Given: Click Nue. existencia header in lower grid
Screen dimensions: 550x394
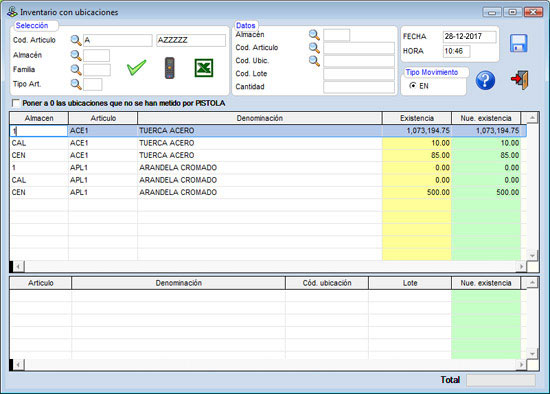Looking at the screenshot, I should pyautogui.click(x=486, y=283).
